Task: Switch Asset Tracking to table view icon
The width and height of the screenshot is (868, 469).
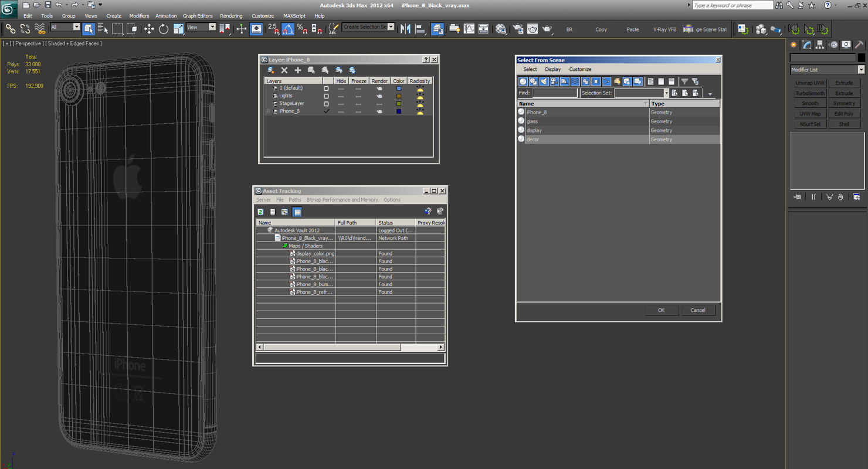Action: pyautogui.click(x=297, y=212)
